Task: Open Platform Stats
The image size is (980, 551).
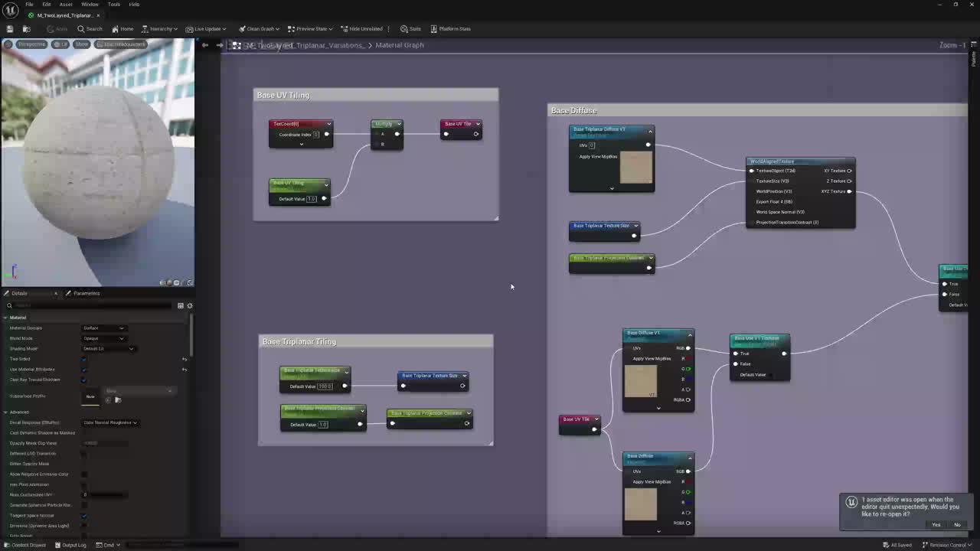Action: [x=450, y=29]
